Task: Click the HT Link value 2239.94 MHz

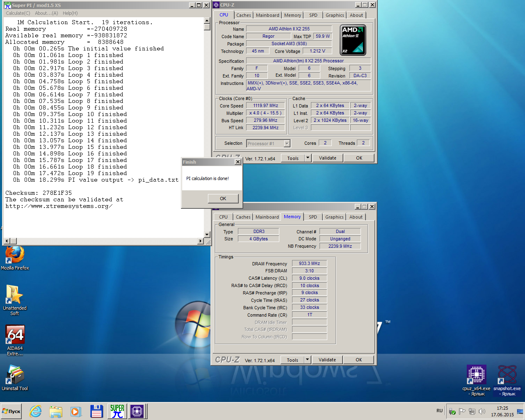Action: tap(266, 128)
